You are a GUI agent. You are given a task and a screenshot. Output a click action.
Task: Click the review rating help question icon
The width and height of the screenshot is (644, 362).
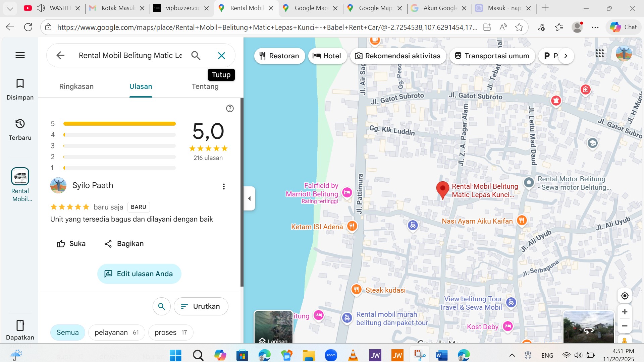tap(230, 108)
